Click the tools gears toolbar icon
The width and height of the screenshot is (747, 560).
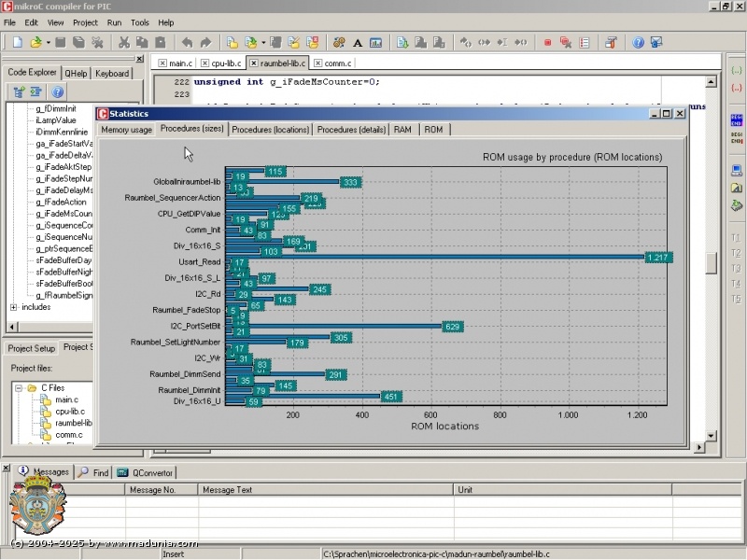339,43
